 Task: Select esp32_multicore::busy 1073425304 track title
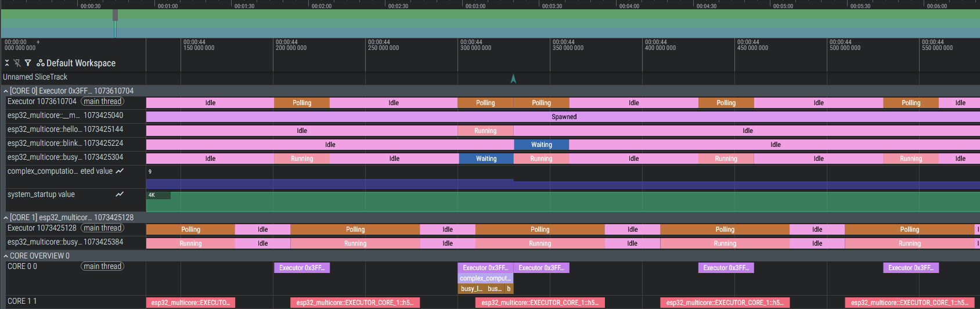pyautogui.click(x=65, y=157)
